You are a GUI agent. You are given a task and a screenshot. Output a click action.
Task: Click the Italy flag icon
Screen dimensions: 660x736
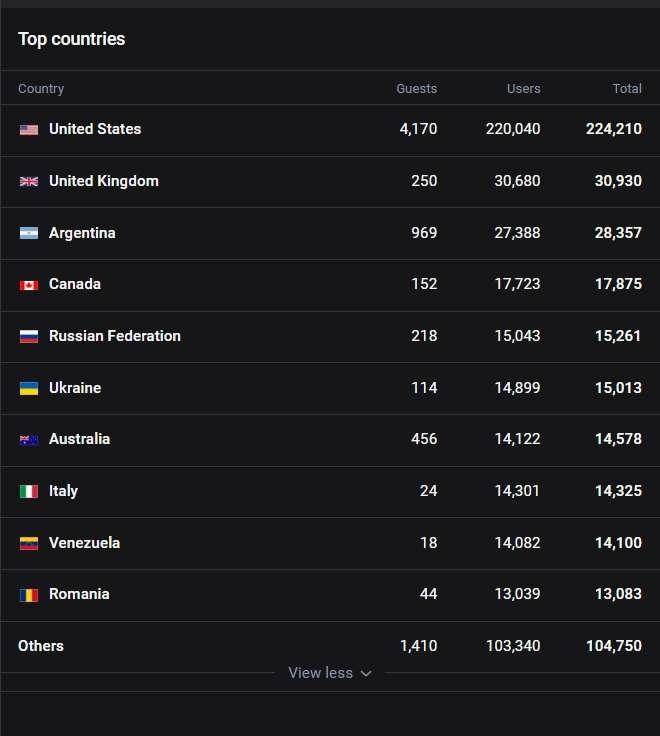coord(29,491)
